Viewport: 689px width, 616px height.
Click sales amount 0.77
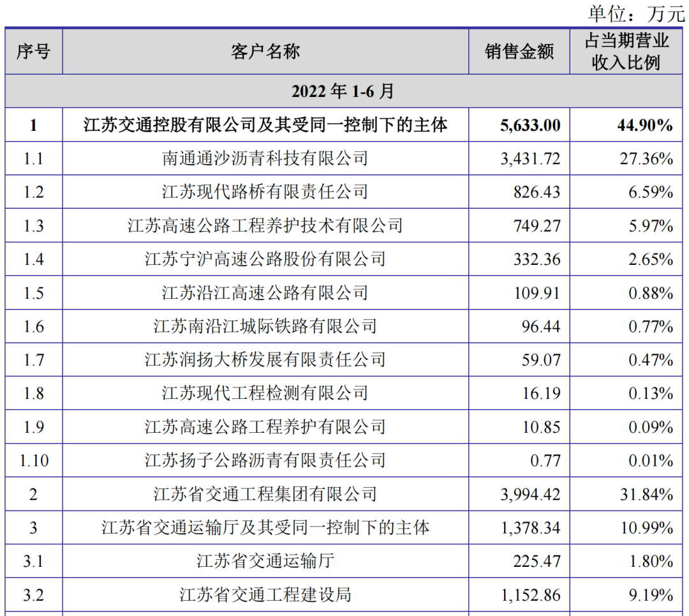click(545, 461)
